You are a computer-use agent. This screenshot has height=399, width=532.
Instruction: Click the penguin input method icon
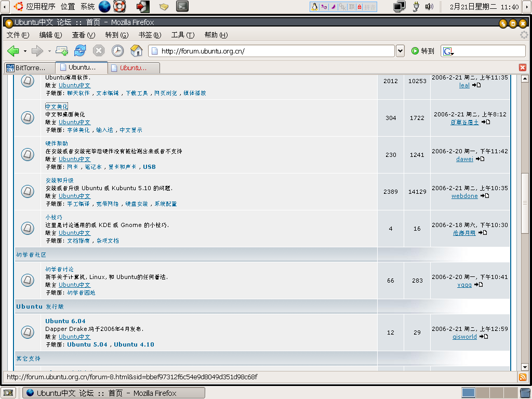(x=314, y=7)
